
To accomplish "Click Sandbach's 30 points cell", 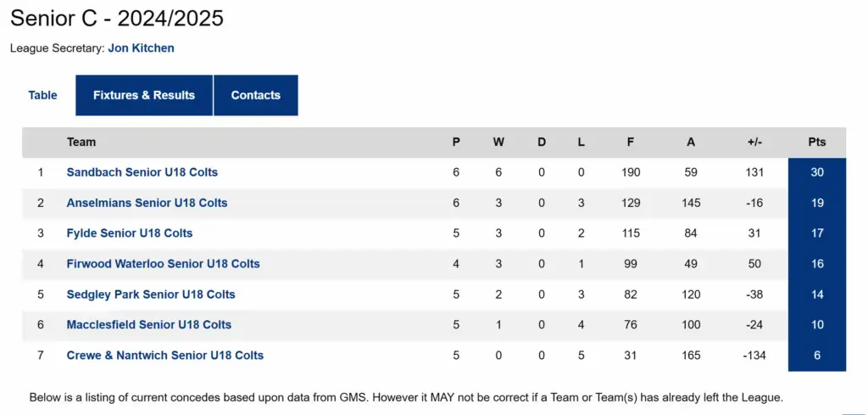I will [816, 172].
